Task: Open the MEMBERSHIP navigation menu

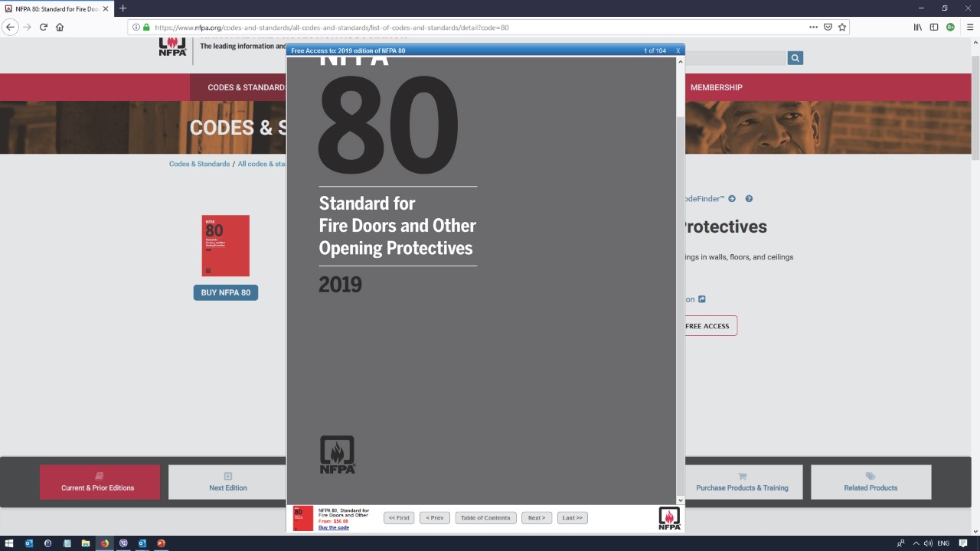Action: [716, 87]
